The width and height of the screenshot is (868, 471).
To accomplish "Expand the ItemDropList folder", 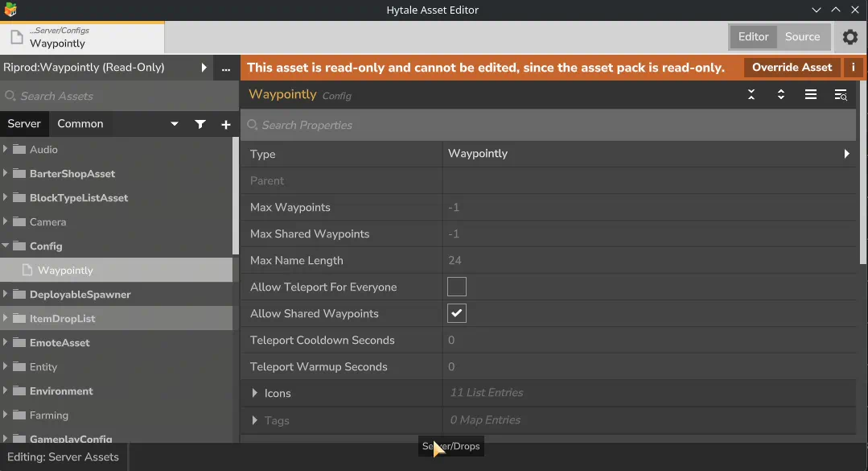I will coord(6,318).
